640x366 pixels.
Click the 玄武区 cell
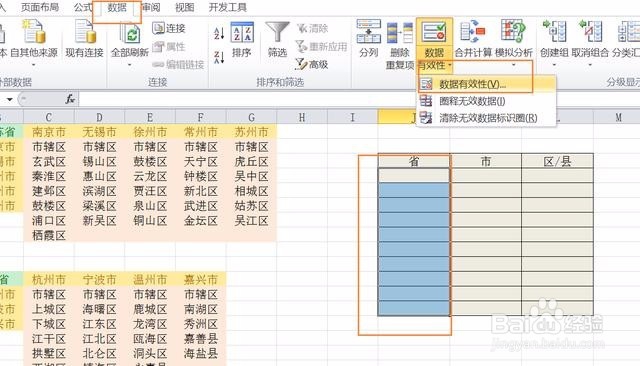pos(49,162)
